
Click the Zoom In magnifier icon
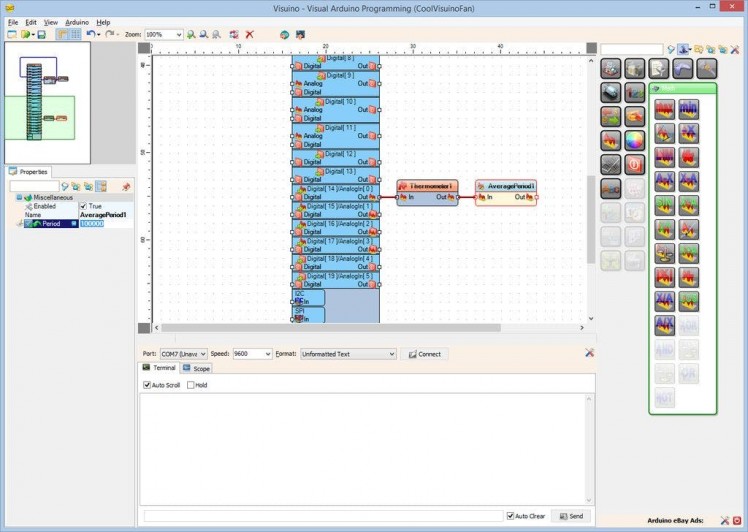pyautogui.click(x=192, y=34)
